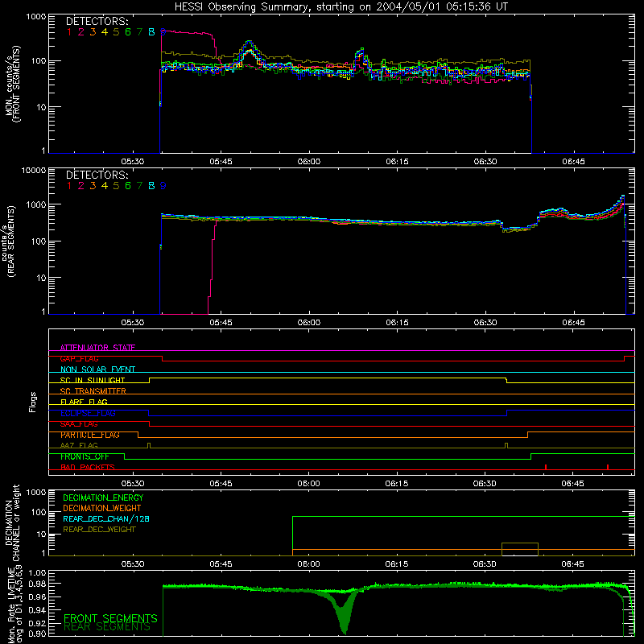Viewport: 644px width, 644px height.
Task: Click the 06:00 tick label under the front segments plot
Action: click(309, 162)
